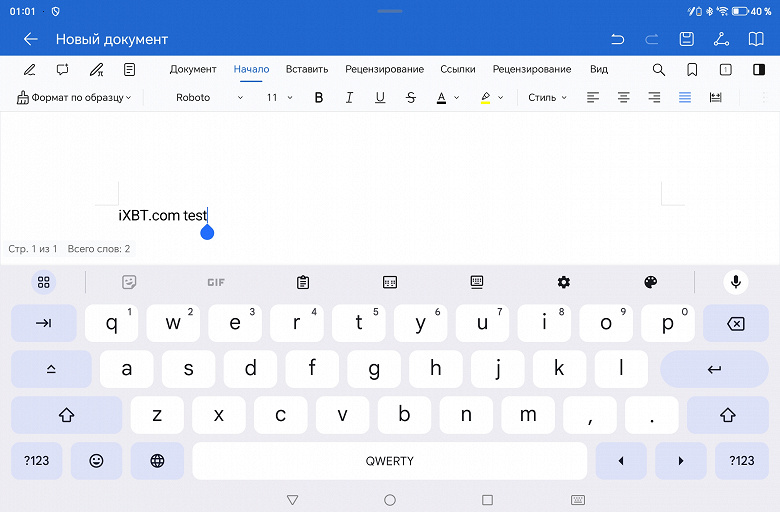The height and width of the screenshot is (512, 780).
Task: Toggle bold formatting
Action: tap(319, 98)
